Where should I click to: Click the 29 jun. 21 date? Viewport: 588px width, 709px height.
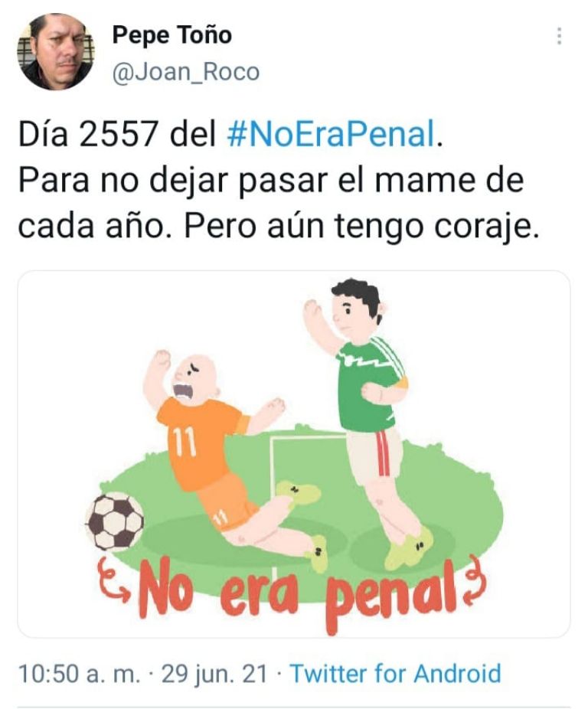214,673
